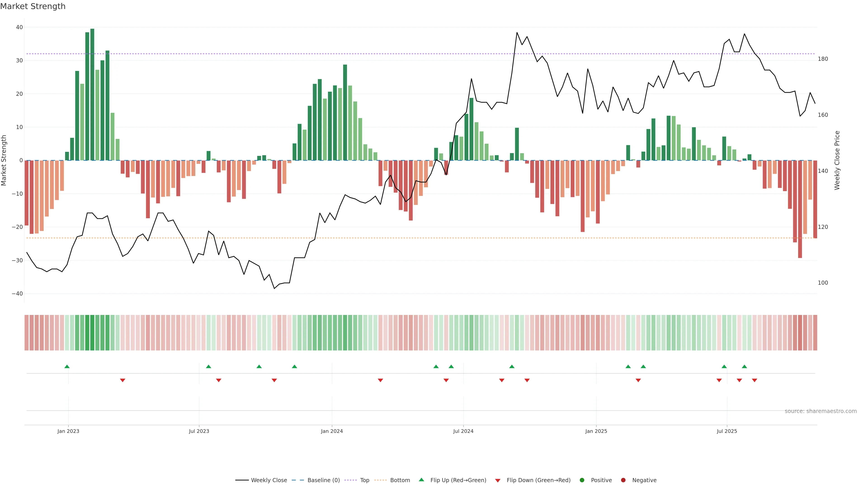Toggle the Top legend entry
868x488 pixels.
coord(365,480)
